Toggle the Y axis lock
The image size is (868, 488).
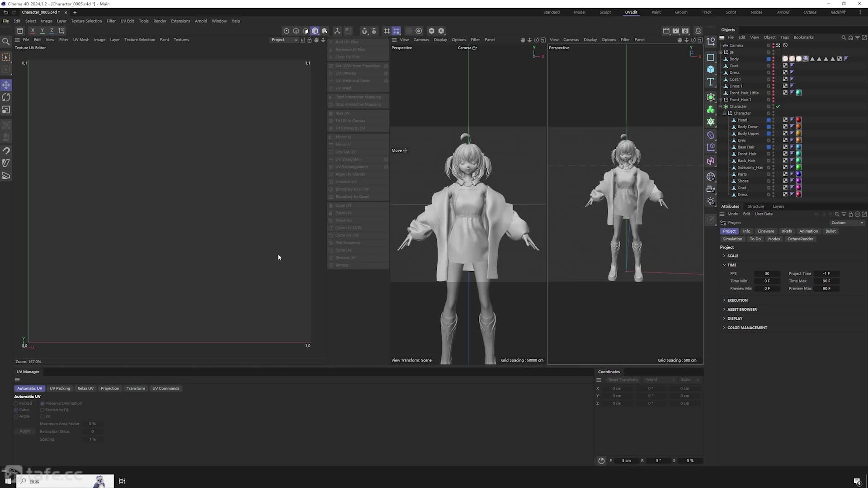[42, 31]
